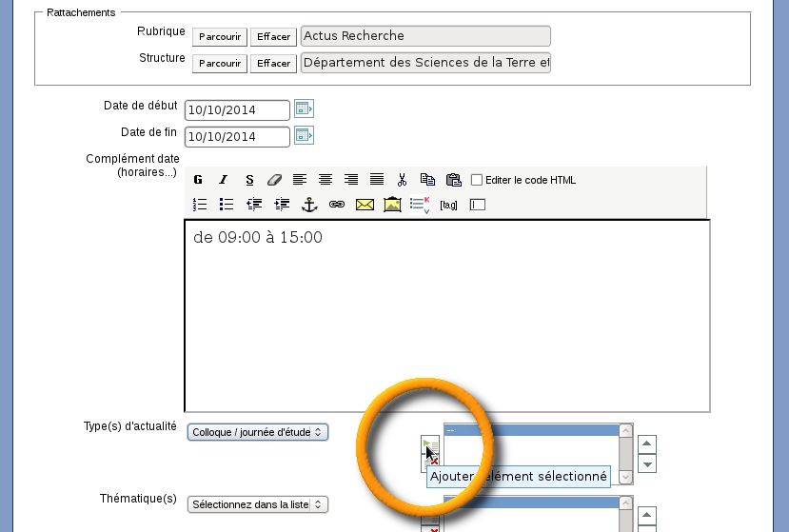The image size is (789, 532).
Task: Click Parcourir button for Rubrique
Action: 220,37
